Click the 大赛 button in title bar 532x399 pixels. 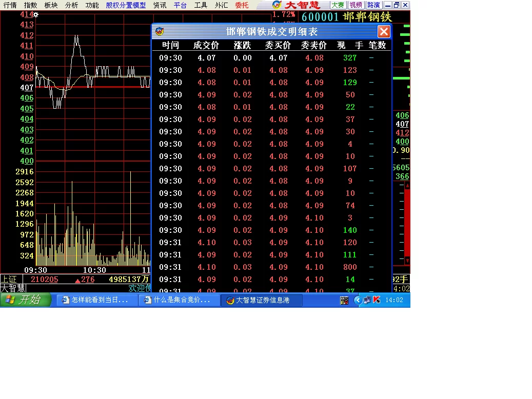click(338, 5)
